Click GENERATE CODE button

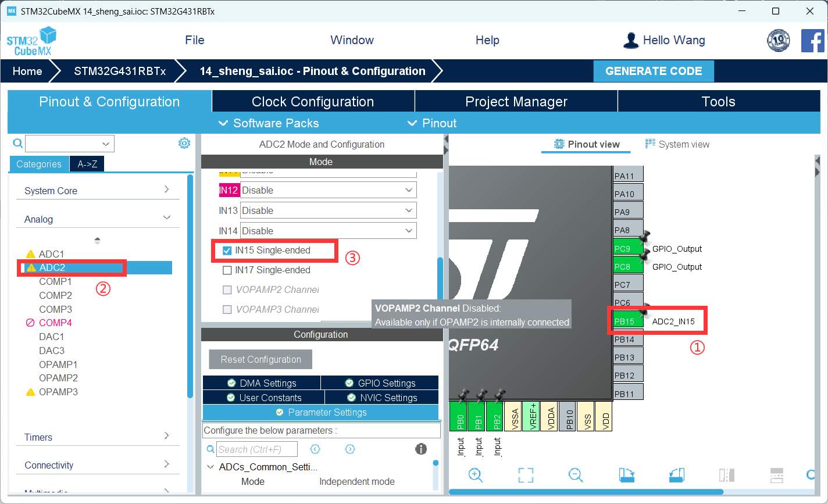(654, 71)
